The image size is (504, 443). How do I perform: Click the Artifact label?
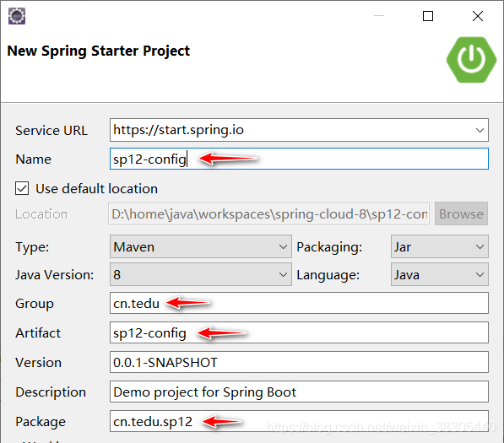pyautogui.click(x=38, y=333)
